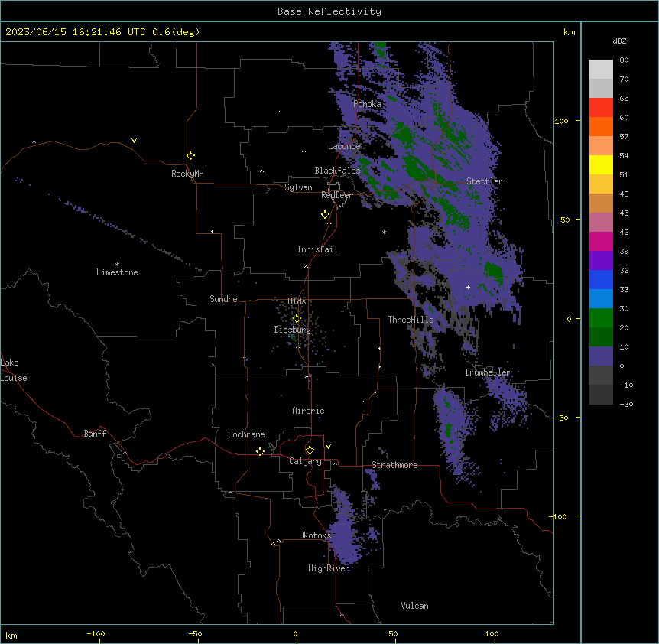The image size is (659, 644).
Task: Click the Lake Louise label
Action: point(14,370)
